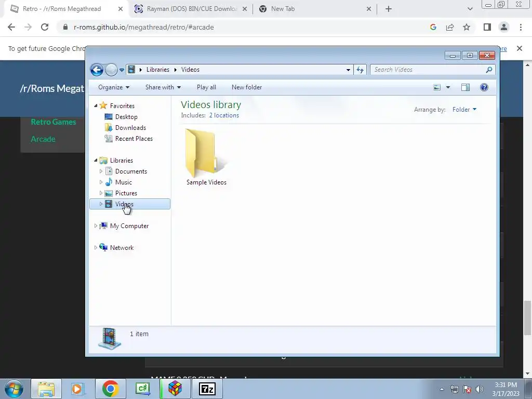Open Windows Explorer from taskbar
The image size is (532, 399).
coord(46,389)
